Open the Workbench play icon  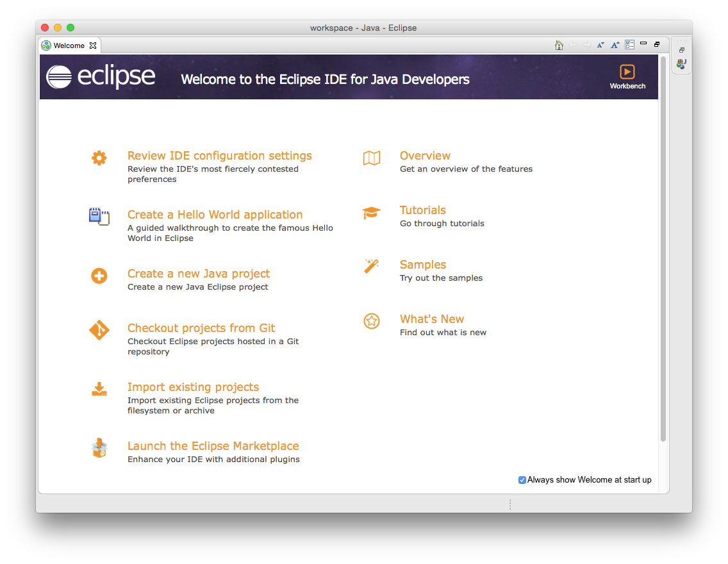tap(627, 72)
